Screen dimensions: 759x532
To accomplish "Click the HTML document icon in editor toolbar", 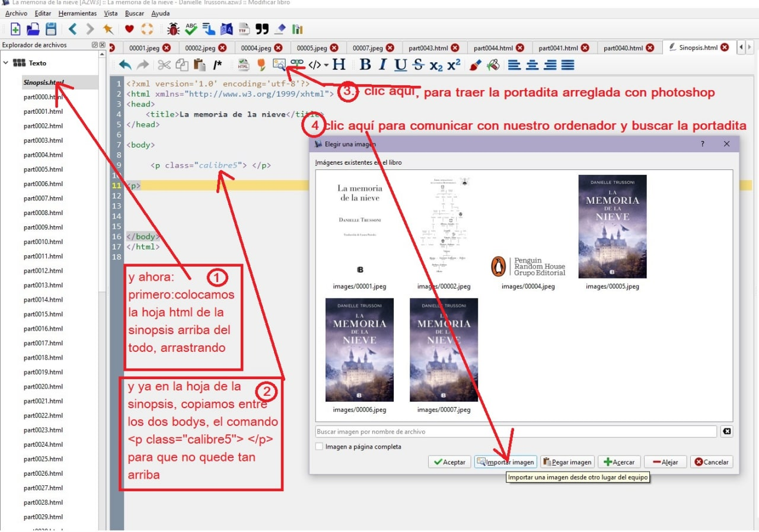I will (243, 65).
